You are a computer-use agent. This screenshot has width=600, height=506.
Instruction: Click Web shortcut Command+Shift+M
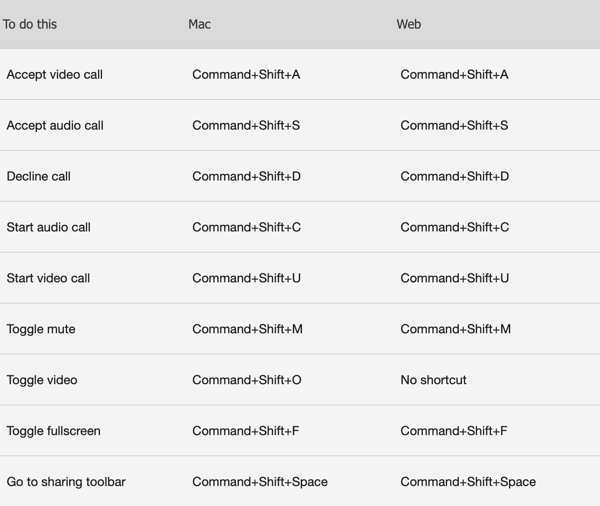(455, 329)
